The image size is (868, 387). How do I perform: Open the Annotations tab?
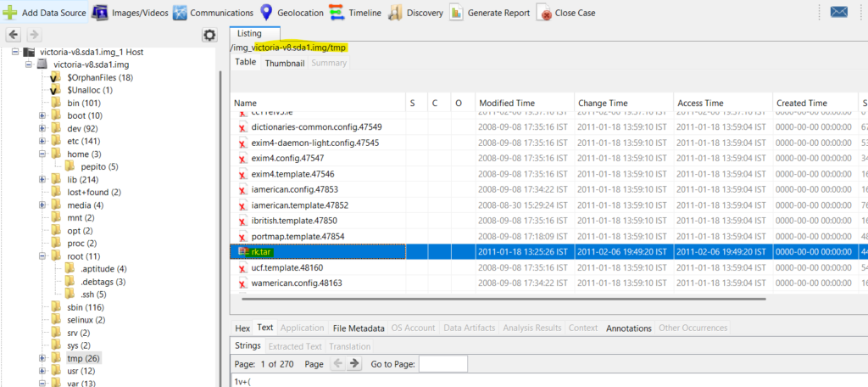point(629,328)
